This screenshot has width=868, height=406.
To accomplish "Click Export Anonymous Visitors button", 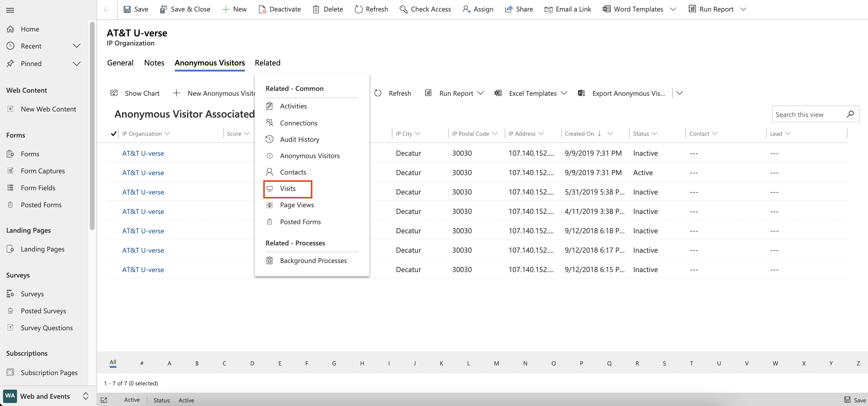I will (622, 93).
